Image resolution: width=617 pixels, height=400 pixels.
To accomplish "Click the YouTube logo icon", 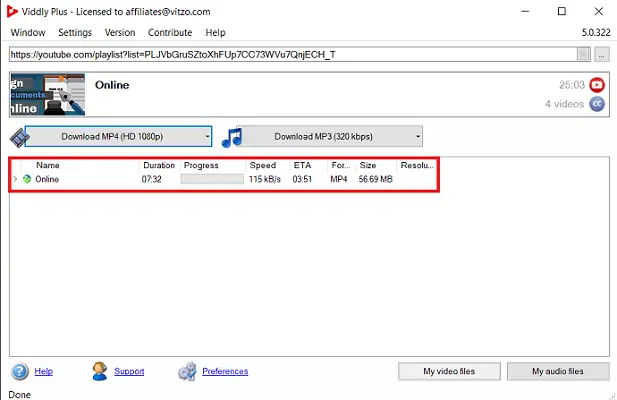I will 597,85.
